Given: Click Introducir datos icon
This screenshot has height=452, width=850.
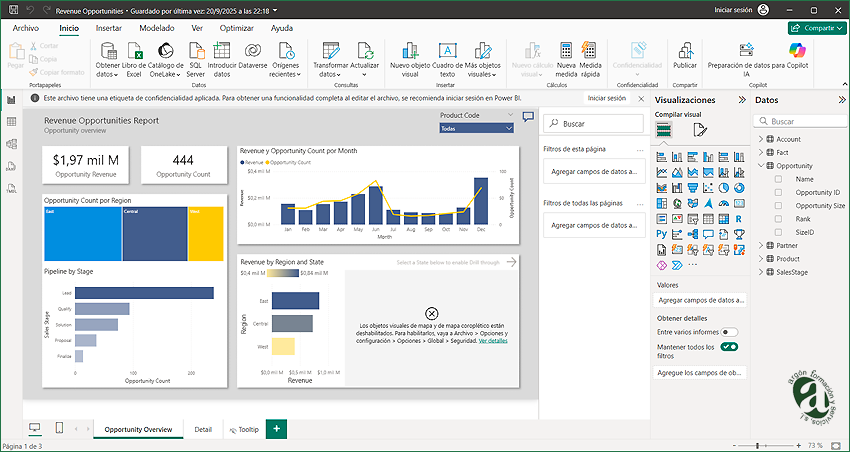Looking at the screenshot, I should [x=222, y=60].
